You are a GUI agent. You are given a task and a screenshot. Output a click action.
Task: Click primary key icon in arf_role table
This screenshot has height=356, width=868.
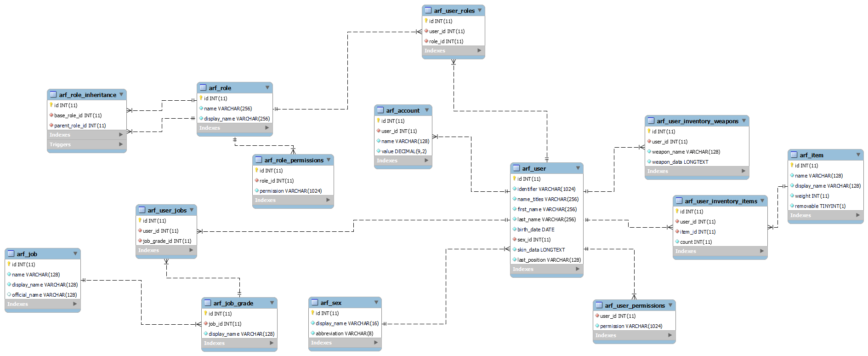coord(201,98)
